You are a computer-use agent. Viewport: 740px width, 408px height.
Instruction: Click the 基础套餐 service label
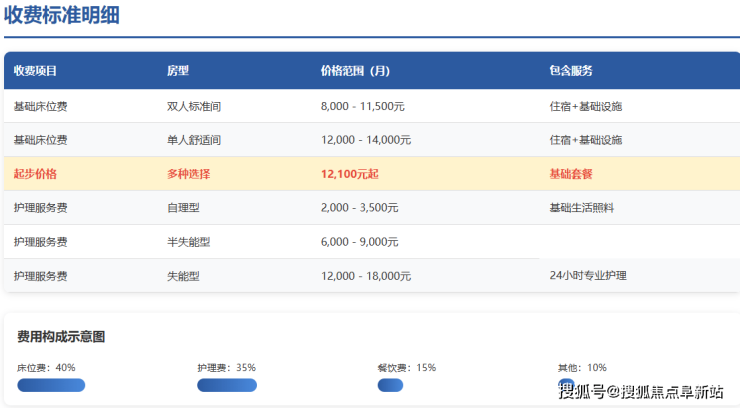[571, 174]
